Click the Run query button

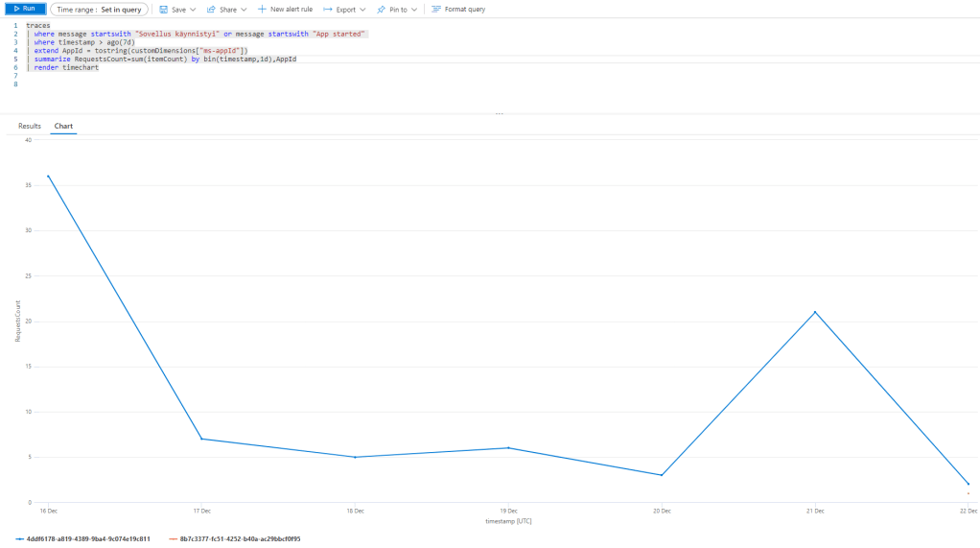[x=24, y=9]
